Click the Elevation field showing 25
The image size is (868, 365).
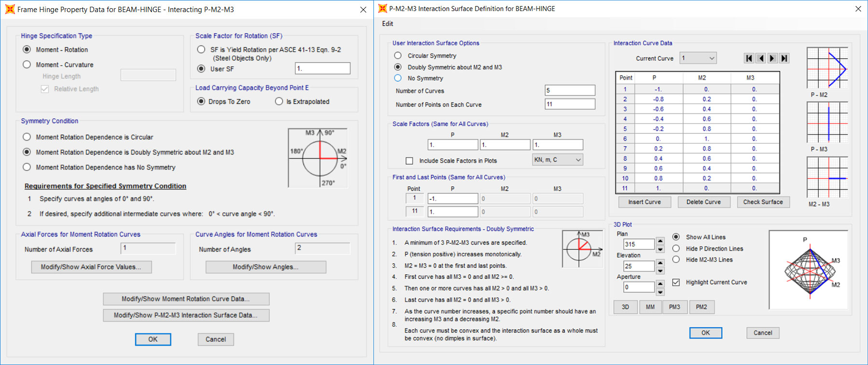[x=639, y=267]
